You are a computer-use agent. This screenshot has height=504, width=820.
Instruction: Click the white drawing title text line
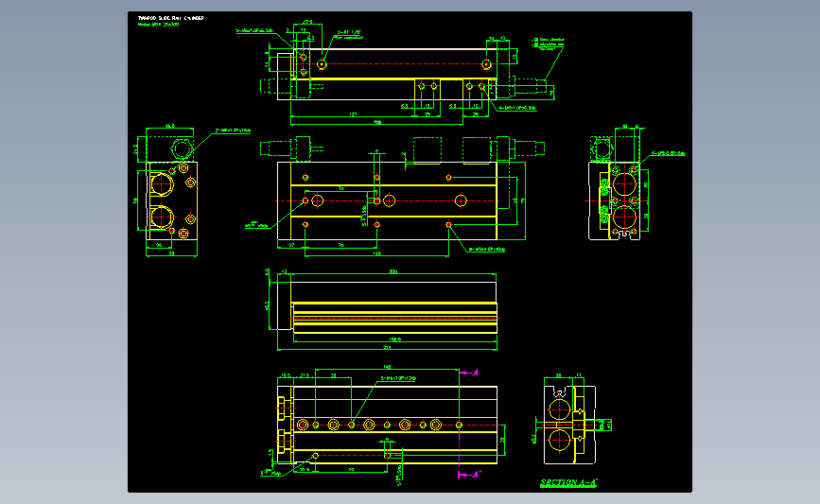(x=171, y=18)
